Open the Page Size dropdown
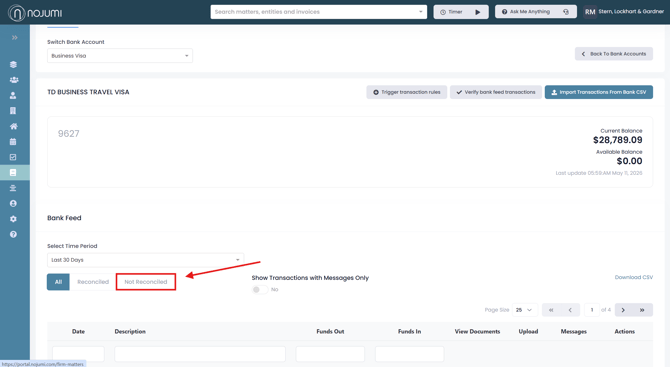This screenshot has height=367, width=670. (524, 310)
